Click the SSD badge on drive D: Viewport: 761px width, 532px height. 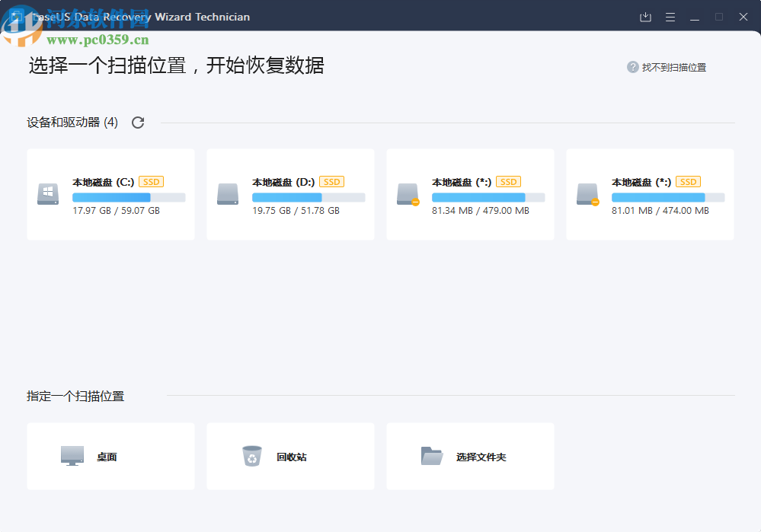331,182
